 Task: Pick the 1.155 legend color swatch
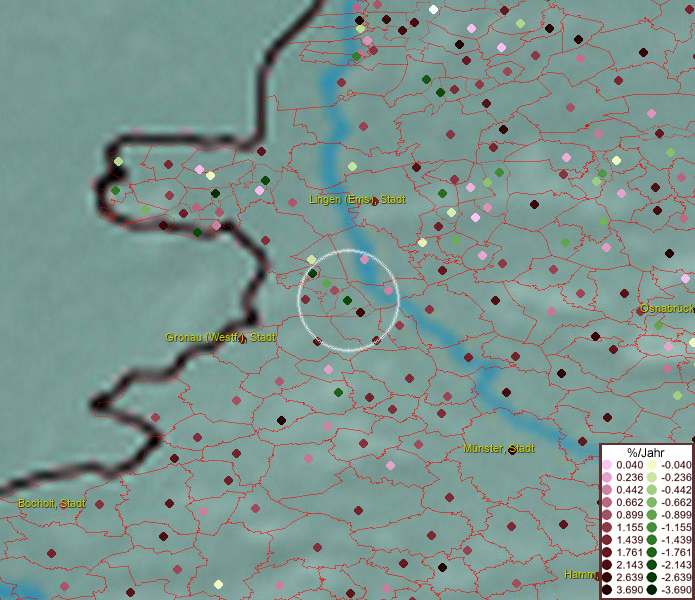[x=608, y=527]
